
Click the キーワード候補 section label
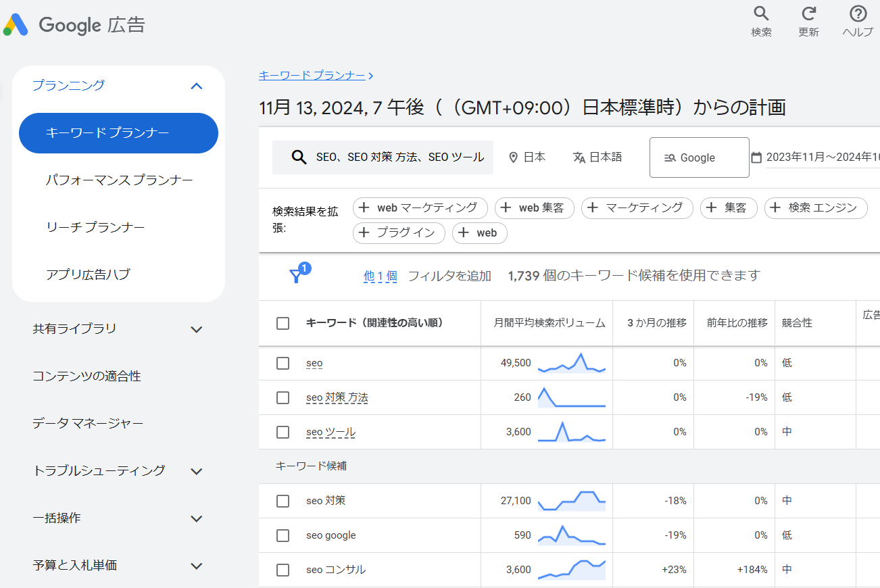click(312, 466)
